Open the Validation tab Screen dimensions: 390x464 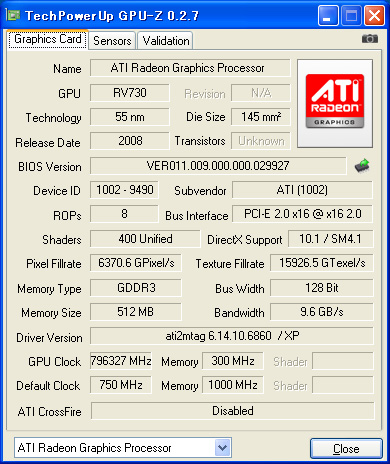166,41
